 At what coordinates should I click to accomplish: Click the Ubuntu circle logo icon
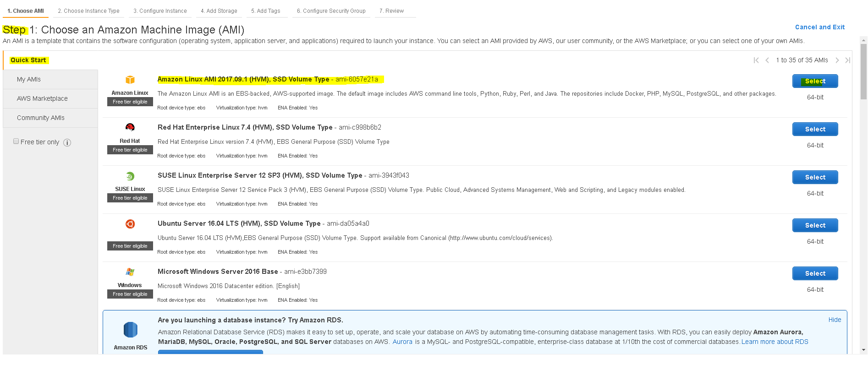(130, 224)
